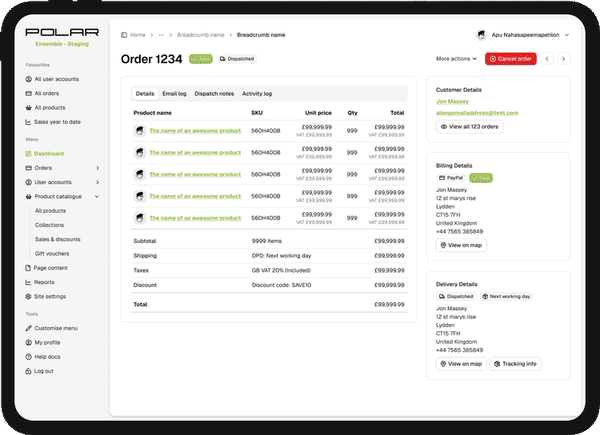Switch to the Dispatch notes tab
The width and height of the screenshot is (600, 435).
[x=214, y=94]
